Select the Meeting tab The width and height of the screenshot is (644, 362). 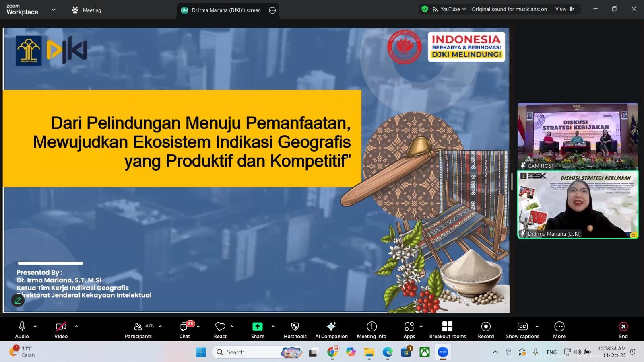click(87, 10)
